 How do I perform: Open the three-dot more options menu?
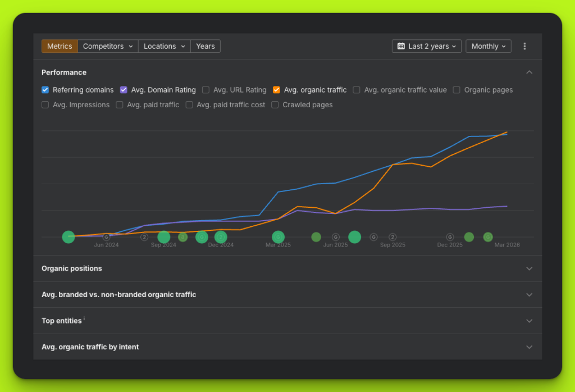(x=524, y=46)
